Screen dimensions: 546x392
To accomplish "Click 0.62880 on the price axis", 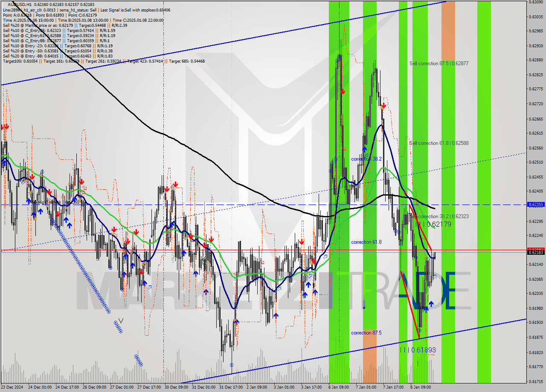I will [536, 60].
